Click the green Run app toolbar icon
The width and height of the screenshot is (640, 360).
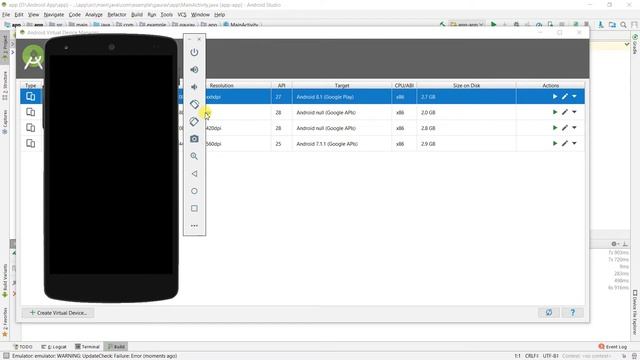[x=493, y=24]
